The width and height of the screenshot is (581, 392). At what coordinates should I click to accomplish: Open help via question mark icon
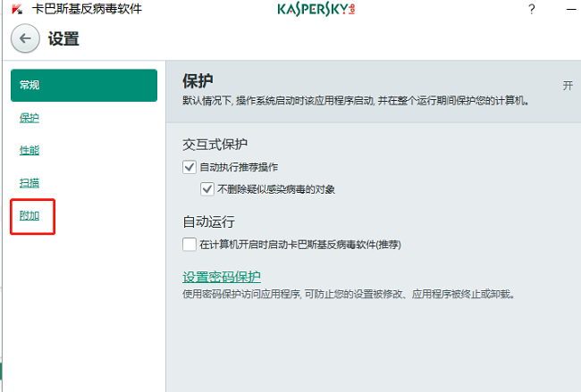[531, 9]
